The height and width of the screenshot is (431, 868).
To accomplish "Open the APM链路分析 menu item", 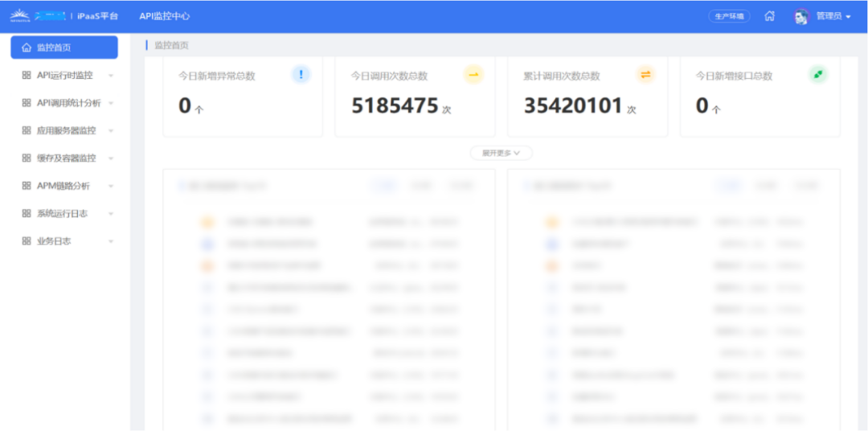I will 63,186.
